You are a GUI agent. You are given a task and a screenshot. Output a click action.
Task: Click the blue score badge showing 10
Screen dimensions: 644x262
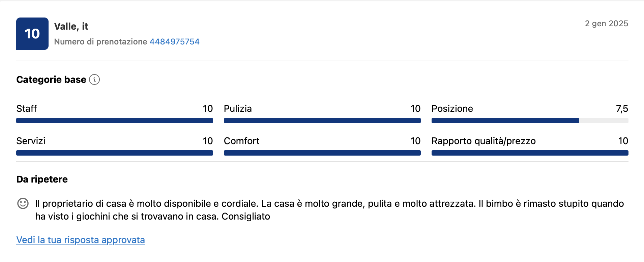coord(32,33)
